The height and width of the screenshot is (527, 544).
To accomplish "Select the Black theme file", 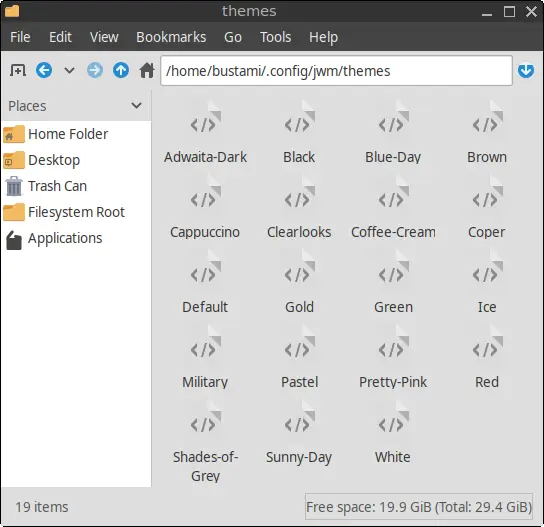I will 299,133.
